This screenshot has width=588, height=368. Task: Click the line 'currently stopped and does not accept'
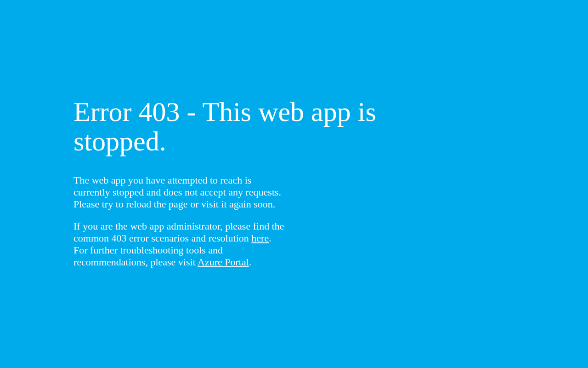coord(177,192)
